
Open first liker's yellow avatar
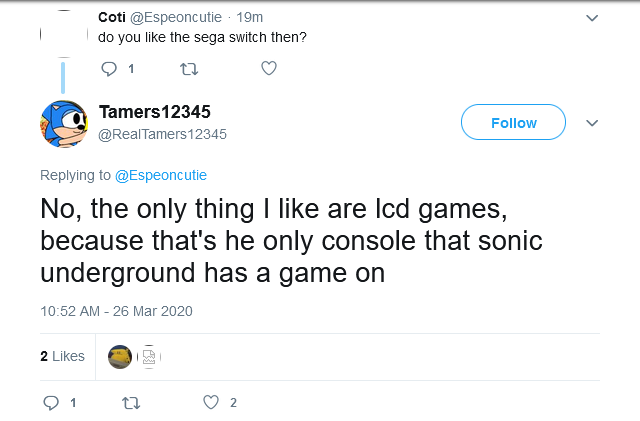click(120, 356)
